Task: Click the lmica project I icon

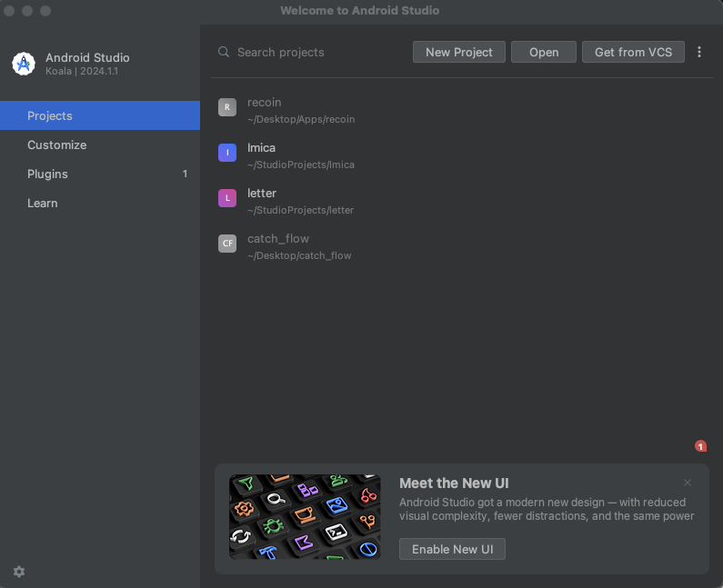Action: [227, 153]
